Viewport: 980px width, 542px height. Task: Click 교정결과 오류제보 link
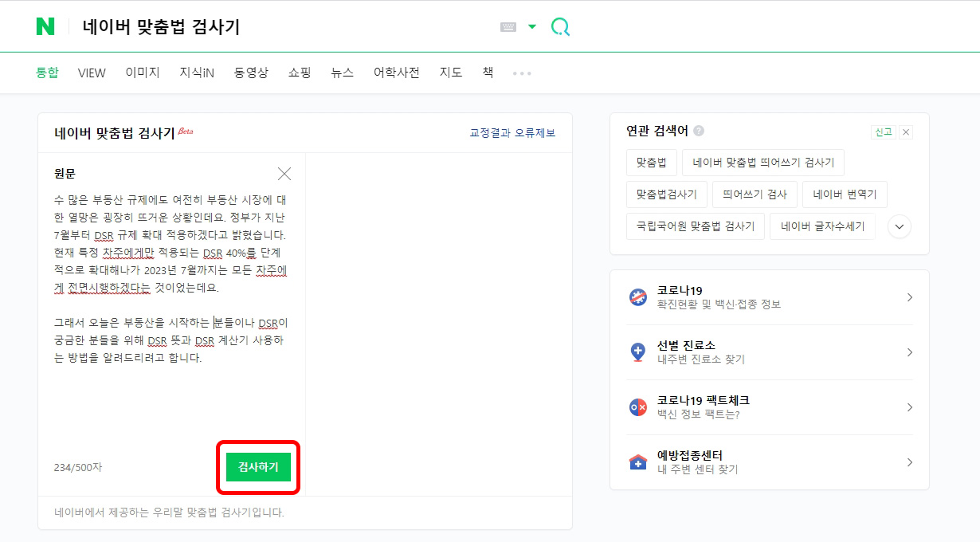coord(512,133)
